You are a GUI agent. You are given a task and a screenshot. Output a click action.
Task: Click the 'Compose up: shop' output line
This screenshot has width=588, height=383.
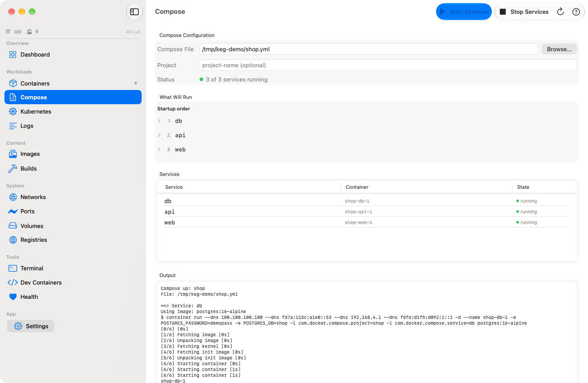pos(183,288)
